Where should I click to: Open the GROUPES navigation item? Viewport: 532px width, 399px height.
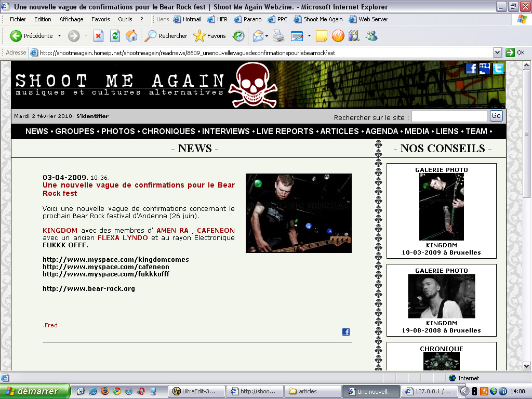(75, 131)
